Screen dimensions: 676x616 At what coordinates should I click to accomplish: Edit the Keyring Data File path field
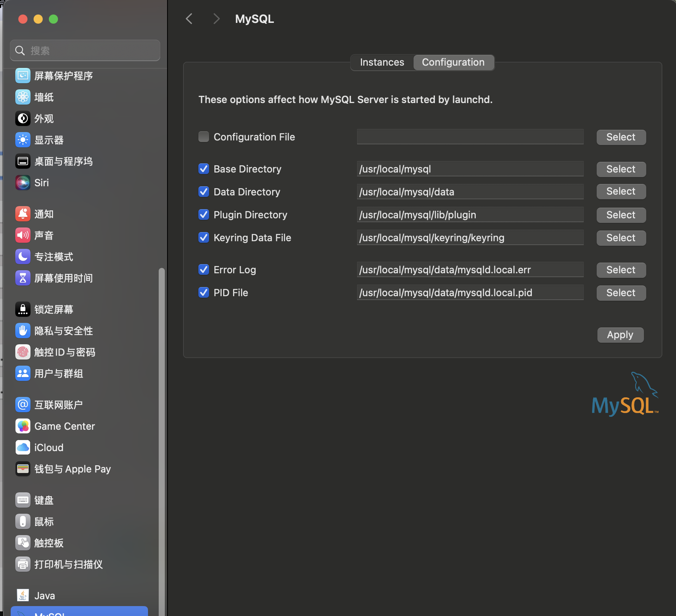tap(470, 237)
